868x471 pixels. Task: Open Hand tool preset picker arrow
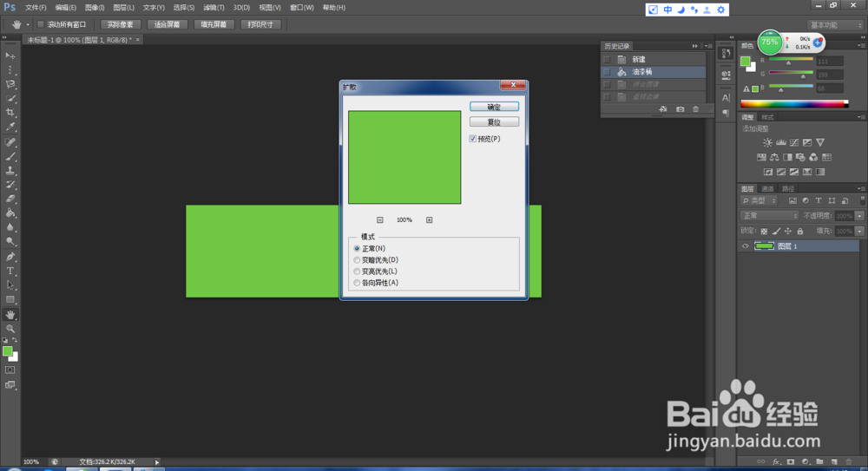coord(28,24)
